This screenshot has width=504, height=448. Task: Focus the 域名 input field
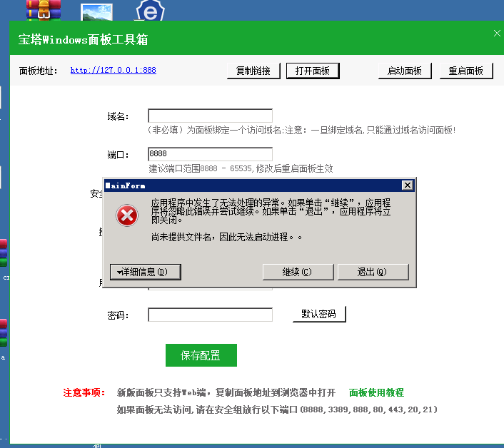click(210, 116)
